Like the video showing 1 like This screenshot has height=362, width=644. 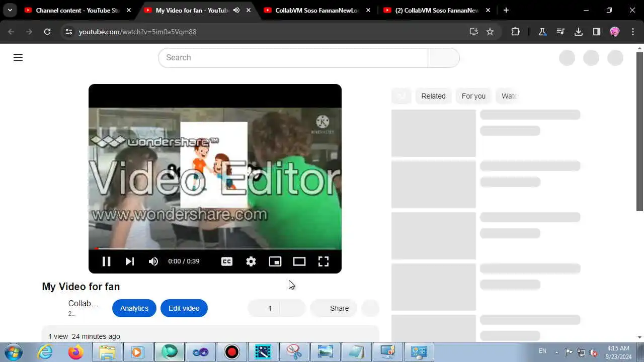click(x=264, y=308)
